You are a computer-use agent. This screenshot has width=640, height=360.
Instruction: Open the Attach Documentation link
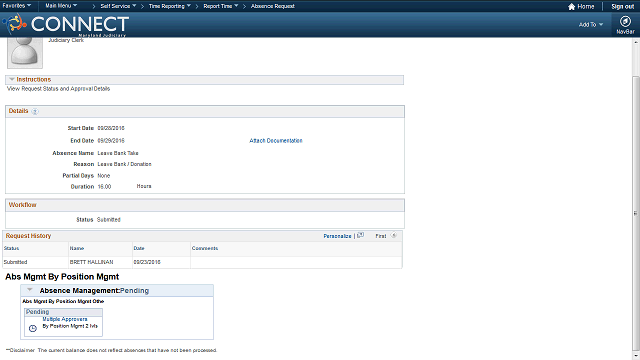[276, 140]
